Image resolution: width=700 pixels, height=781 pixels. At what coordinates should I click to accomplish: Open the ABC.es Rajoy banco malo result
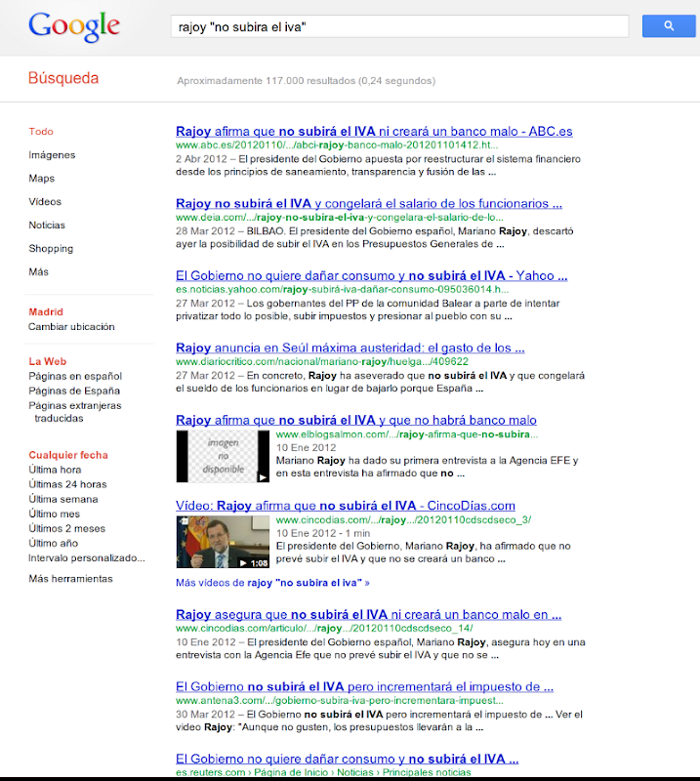point(374,132)
